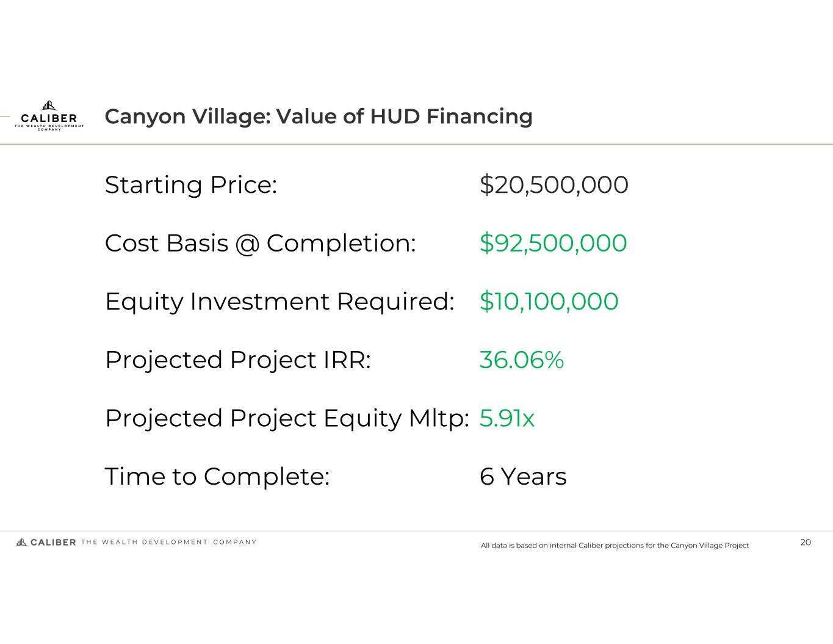Click the CALIBER wordmark in the header
Screen dimensions: 833x644
coord(49,118)
